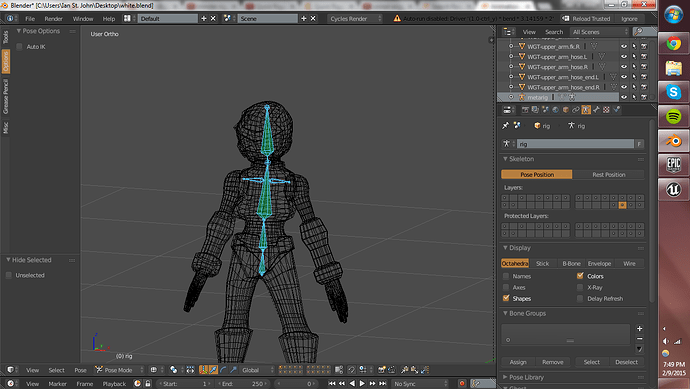690x389 pixels.
Task: Open the Bone properties tab
Action: 596,110
